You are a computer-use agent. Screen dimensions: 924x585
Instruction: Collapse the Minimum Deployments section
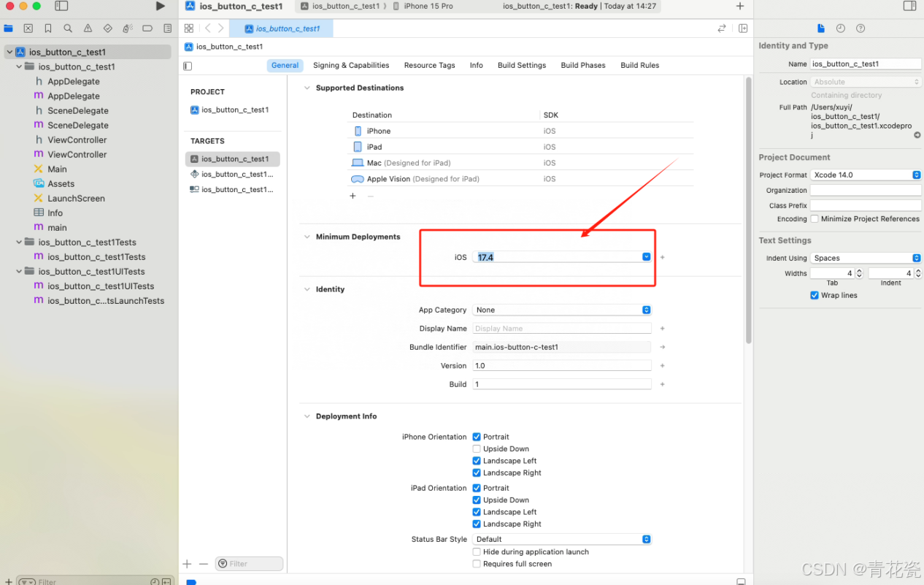click(x=307, y=237)
